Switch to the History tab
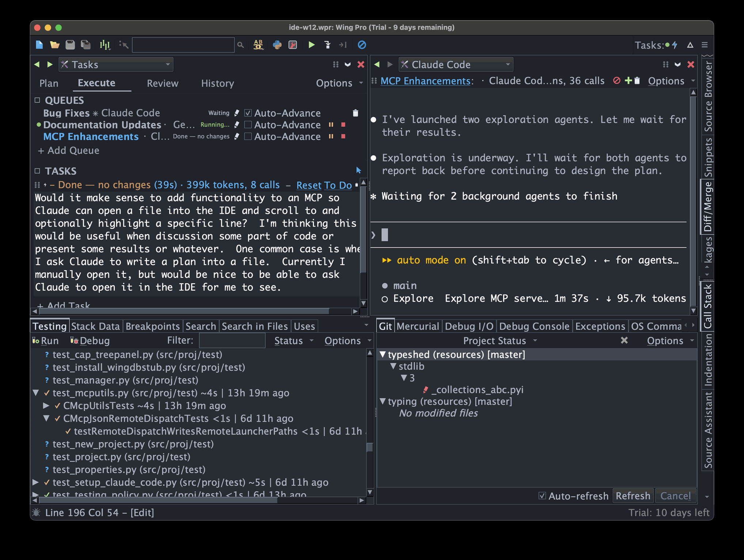Image resolution: width=744 pixels, height=560 pixels. point(217,83)
